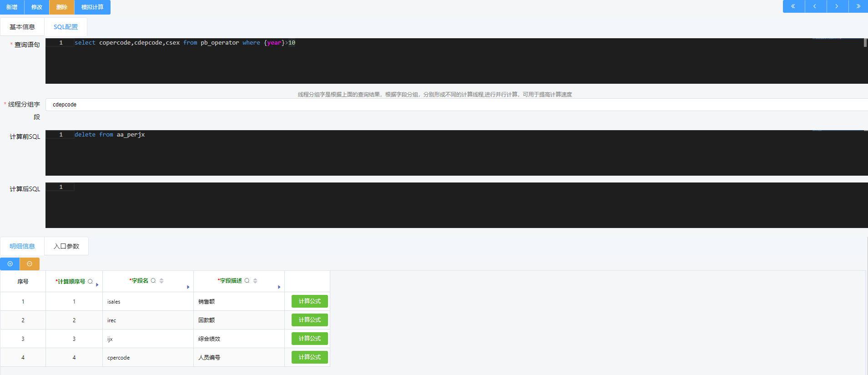Focus the 线程分组字段 input containing cdepcode

(457, 105)
